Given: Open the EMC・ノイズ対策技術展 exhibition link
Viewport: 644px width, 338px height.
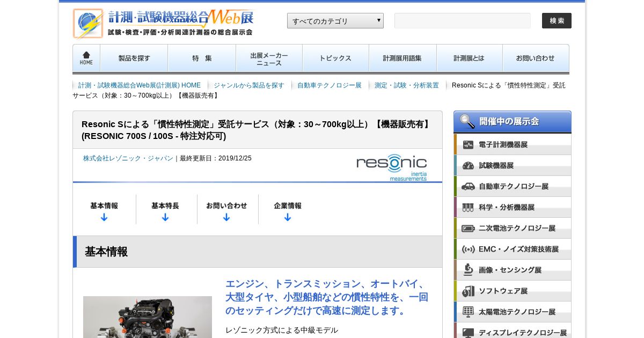Looking at the screenshot, I should coord(513,249).
